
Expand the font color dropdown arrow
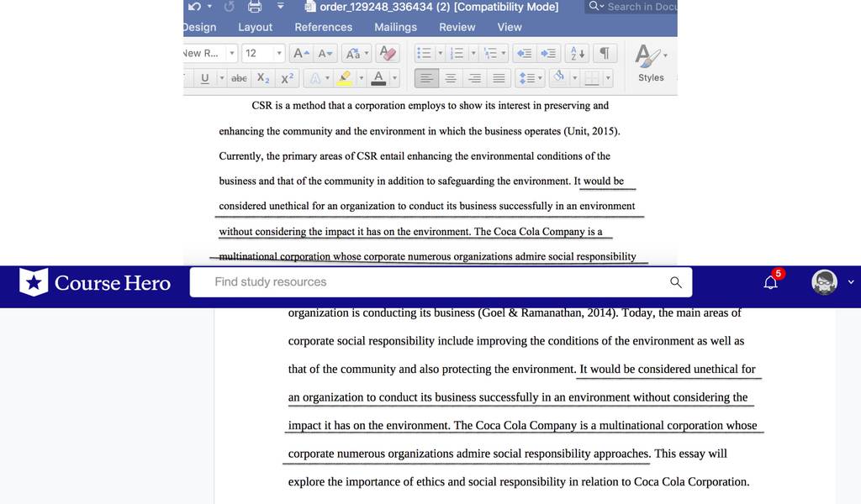(394, 78)
